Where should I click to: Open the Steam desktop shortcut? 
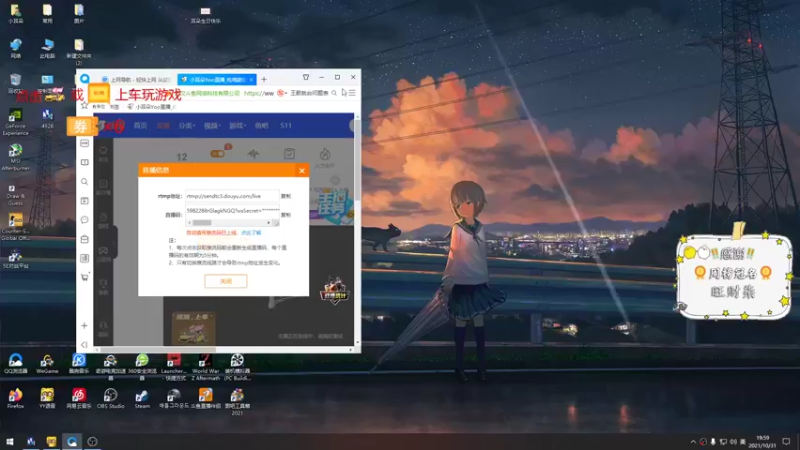tap(142, 398)
